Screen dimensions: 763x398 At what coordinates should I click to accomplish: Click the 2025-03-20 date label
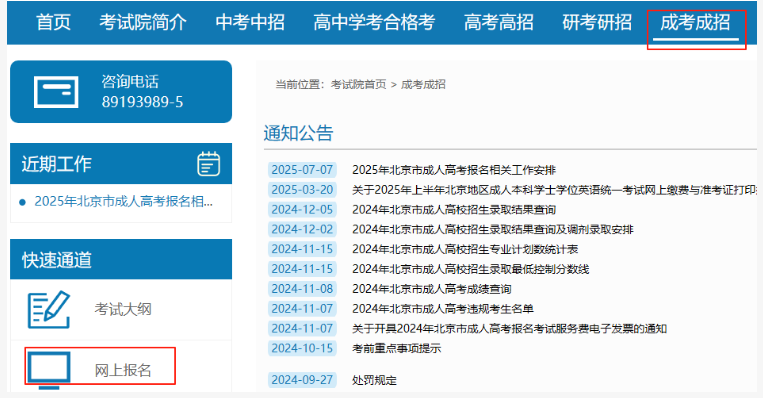pyautogui.click(x=302, y=190)
